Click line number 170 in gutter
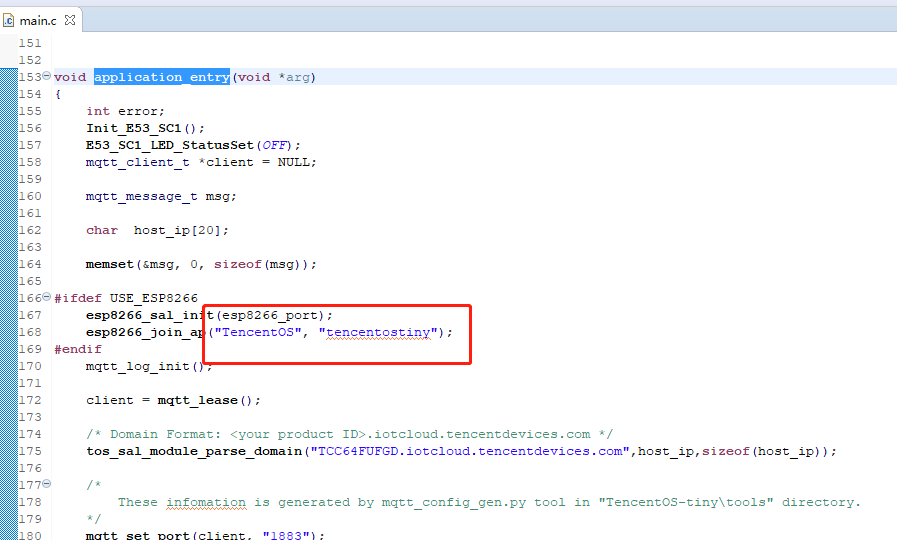This screenshot has width=897, height=540. 30,366
